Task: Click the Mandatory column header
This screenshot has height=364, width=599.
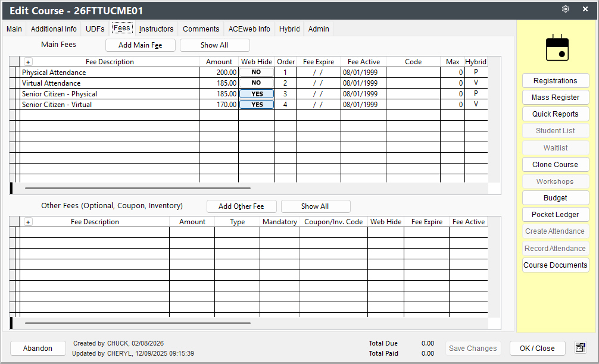Action: coord(280,222)
